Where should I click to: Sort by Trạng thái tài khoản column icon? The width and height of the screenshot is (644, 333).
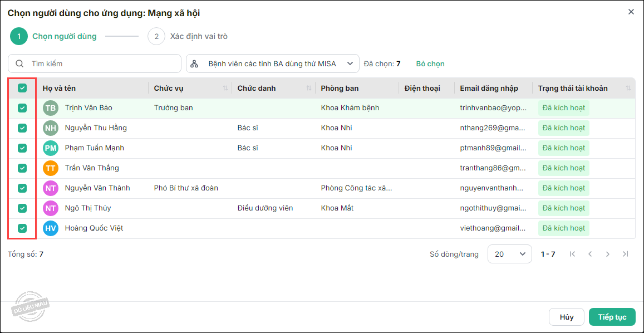tap(628, 89)
